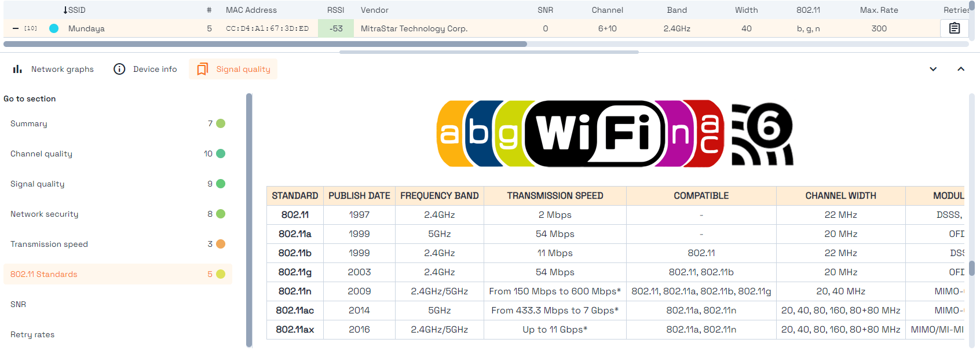The image size is (980, 354).
Task: Click MAC address CC:D4:A1:67:3D:ED
Action: [x=267, y=28]
